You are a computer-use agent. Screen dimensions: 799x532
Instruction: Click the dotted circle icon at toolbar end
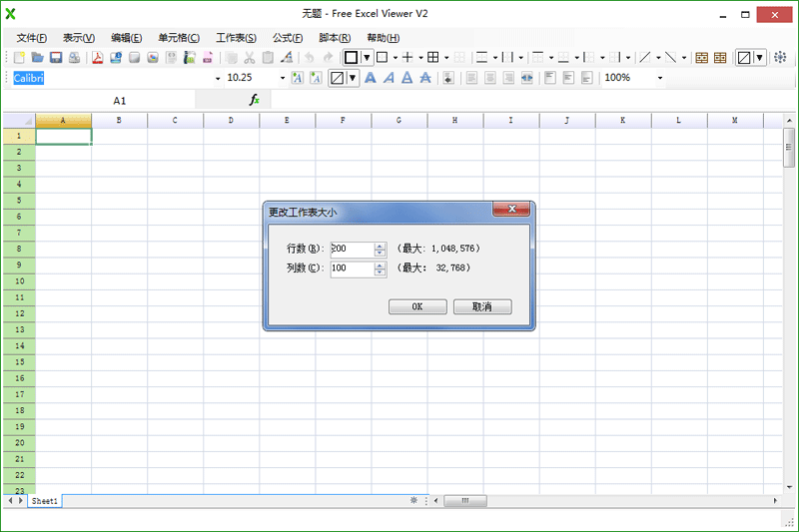click(780, 58)
